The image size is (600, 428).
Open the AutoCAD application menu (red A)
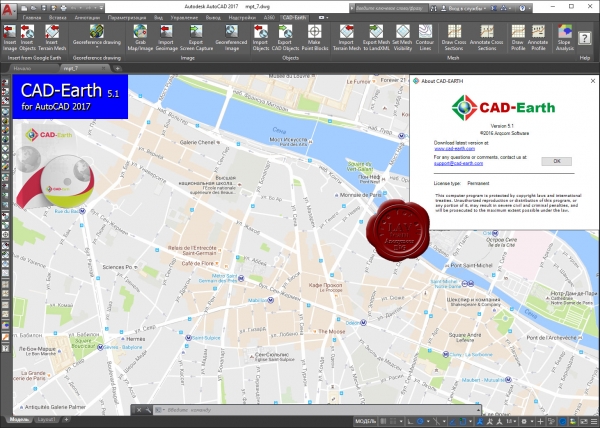pos(8,9)
